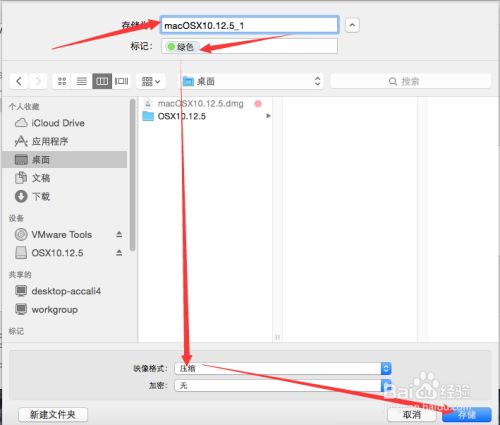The image size is (500, 425).
Task: Click the 存储 save button
Action: click(467, 414)
